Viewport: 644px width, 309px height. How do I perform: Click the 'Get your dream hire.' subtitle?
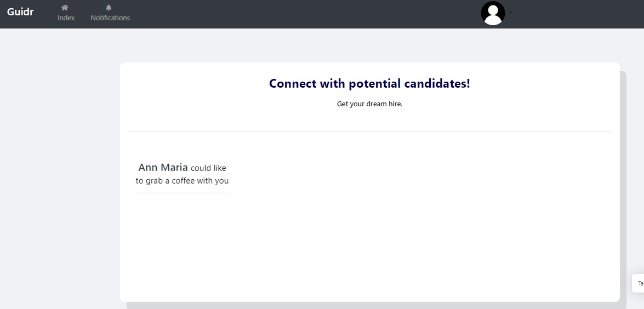coord(369,104)
